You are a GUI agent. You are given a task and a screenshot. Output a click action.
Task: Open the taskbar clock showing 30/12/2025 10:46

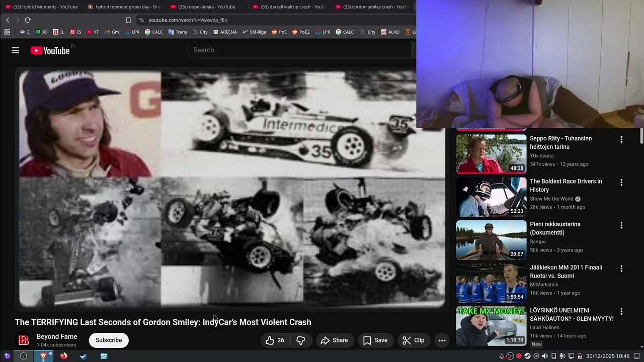click(x=608, y=356)
